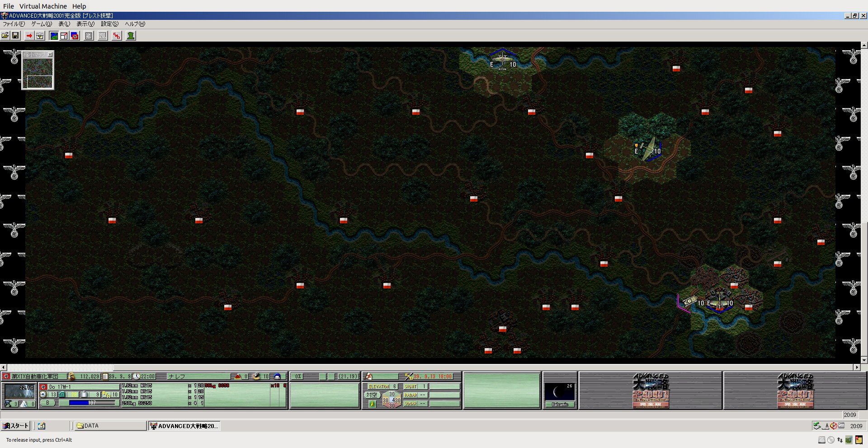The height and width of the screenshot is (448, 868).
Task: Click the open folder toolbar icon
Action: [x=5, y=36]
